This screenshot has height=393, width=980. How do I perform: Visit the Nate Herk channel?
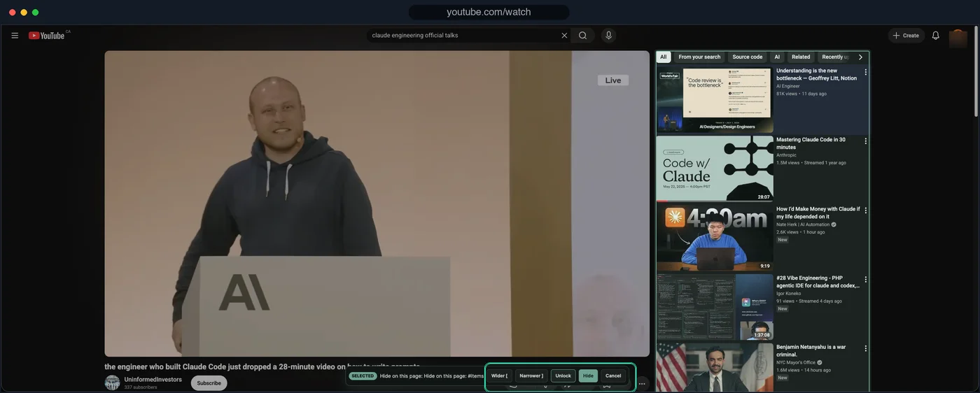tap(803, 224)
